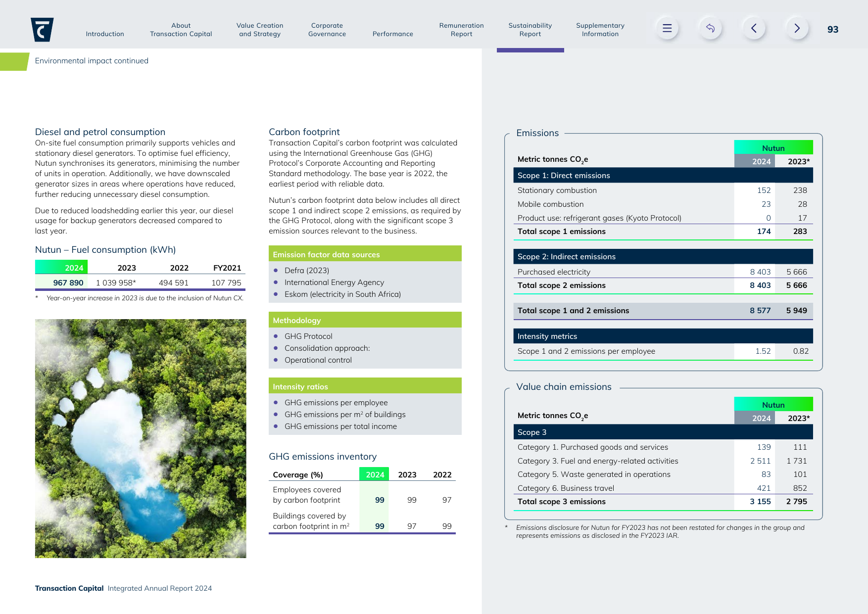Click the GHG emissions inventory heading
The width and height of the screenshot is (868, 614).
323,457
